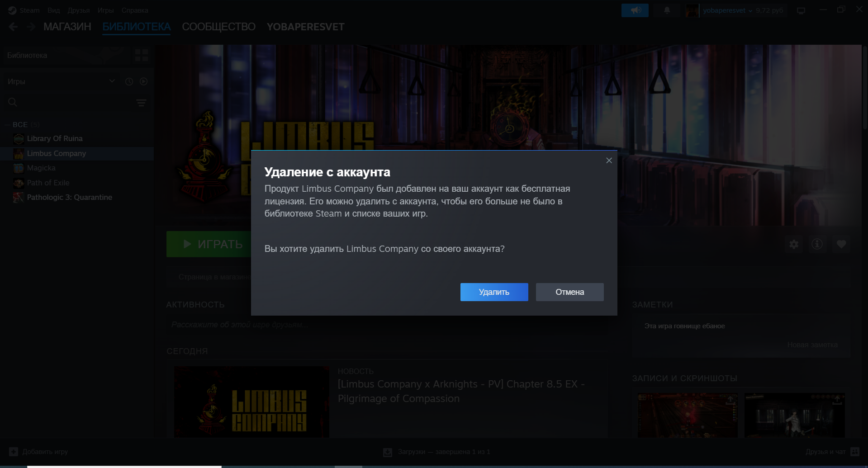Viewport: 868px width, 468px height.
Task: Expand the Игры category dropdown in sidebar
Action: coord(62,81)
